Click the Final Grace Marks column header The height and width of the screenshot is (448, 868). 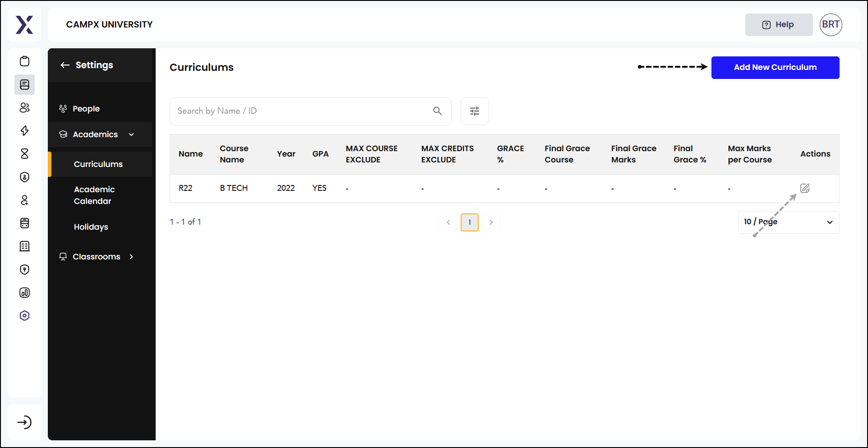[634, 154]
